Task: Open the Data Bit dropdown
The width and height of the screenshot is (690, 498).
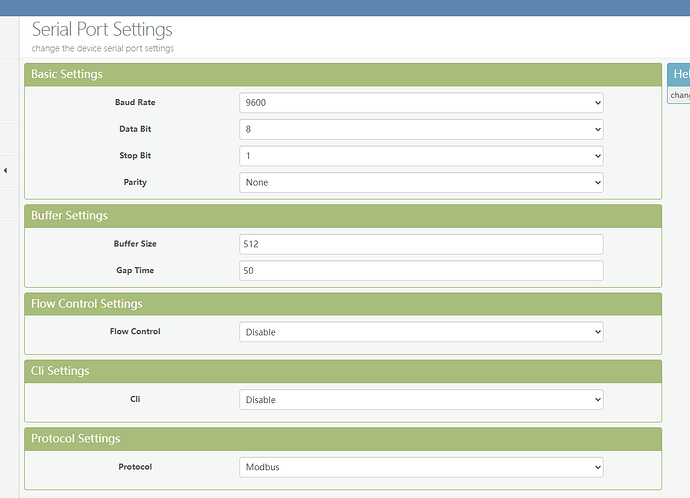Action: tap(421, 129)
